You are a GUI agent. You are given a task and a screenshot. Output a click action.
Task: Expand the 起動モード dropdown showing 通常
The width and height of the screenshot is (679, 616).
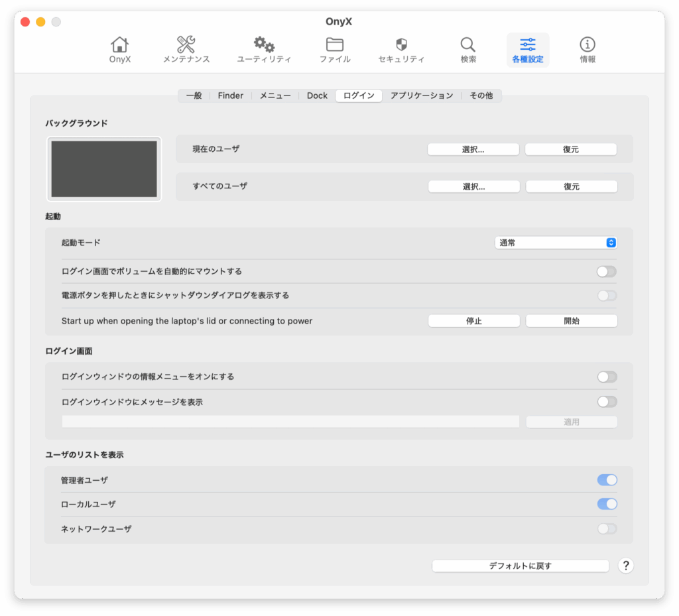click(556, 243)
